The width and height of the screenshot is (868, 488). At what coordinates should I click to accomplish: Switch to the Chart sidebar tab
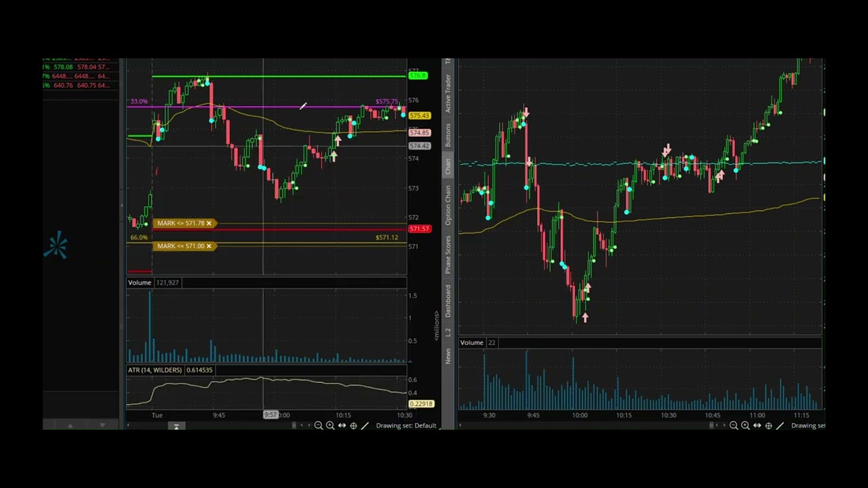tap(448, 166)
